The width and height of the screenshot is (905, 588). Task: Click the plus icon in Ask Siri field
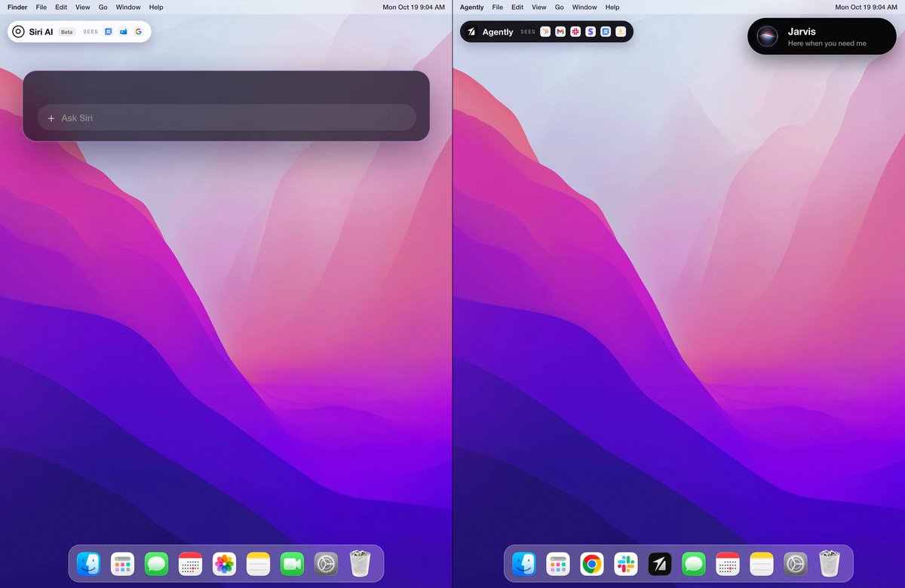pos(51,118)
